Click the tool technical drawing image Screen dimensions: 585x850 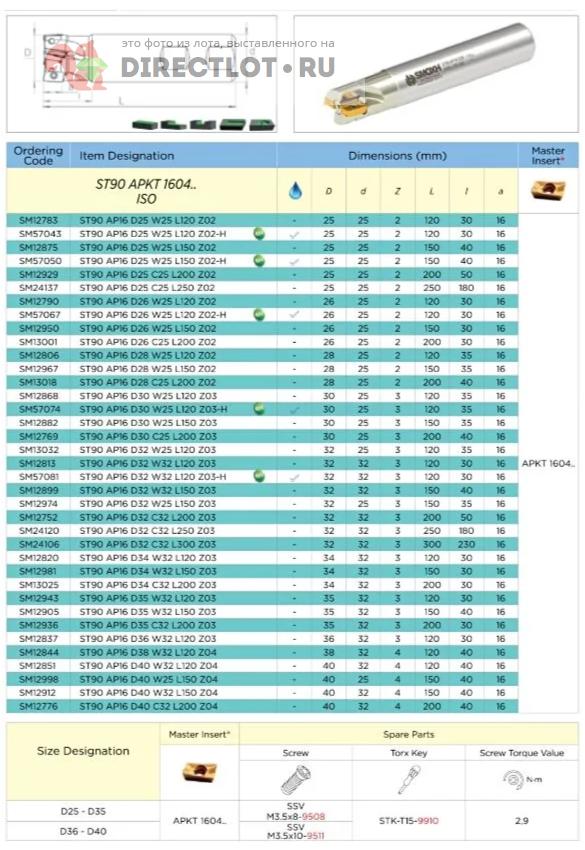[x=142, y=74]
